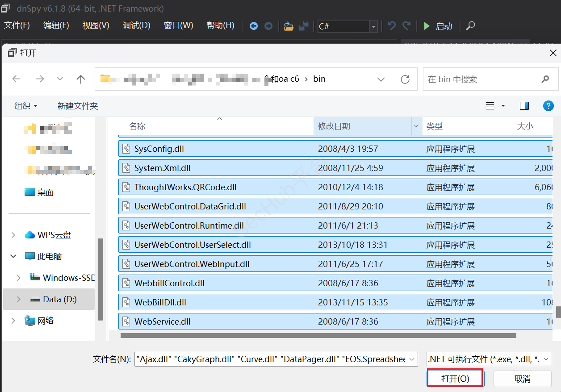This screenshot has height=392, width=561.
Task: Refresh the bin folder listing
Action: (405, 79)
